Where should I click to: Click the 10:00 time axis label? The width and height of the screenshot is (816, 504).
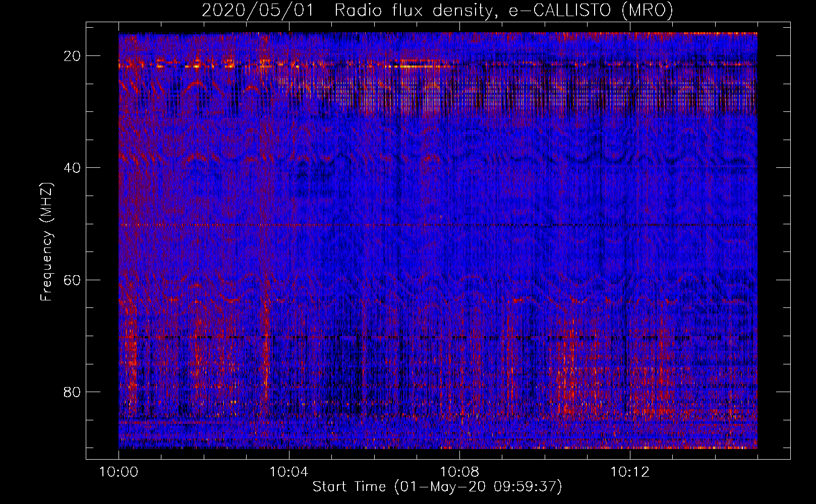point(119,472)
